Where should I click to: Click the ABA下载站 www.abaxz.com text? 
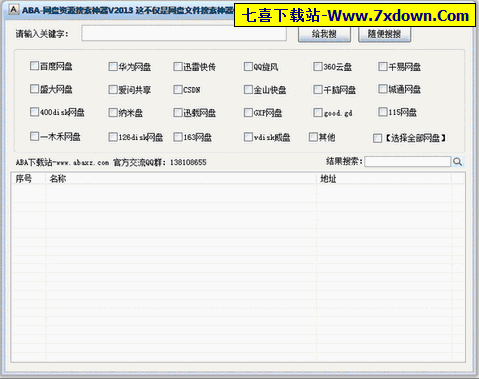coord(62,162)
